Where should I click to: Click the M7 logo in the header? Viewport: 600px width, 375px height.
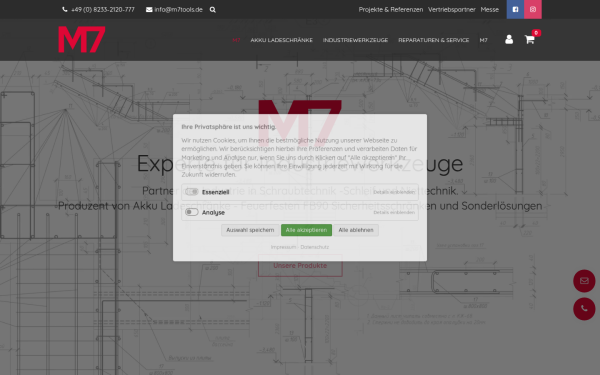point(82,39)
